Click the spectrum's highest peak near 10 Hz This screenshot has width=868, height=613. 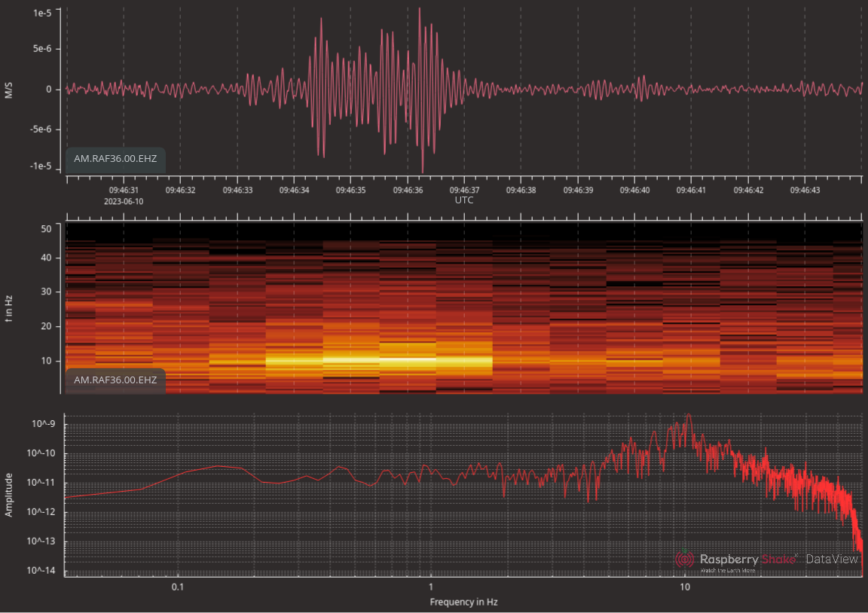tap(688, 416)
